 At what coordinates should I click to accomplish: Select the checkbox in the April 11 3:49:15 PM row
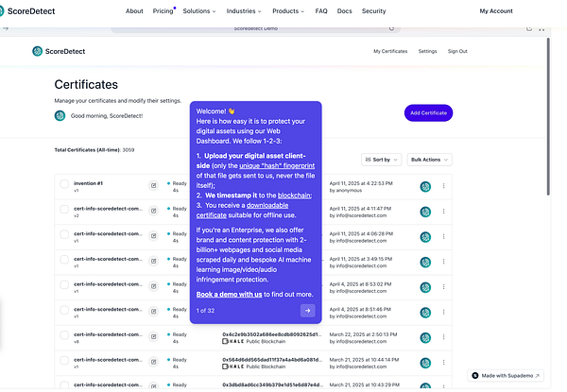point(64,260)
